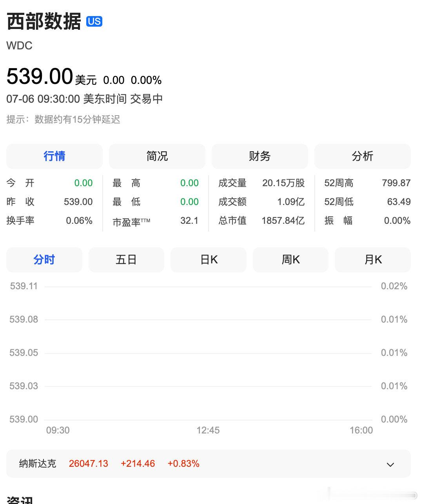
Task: Switch chart to 日K
Action: (209, 259)
